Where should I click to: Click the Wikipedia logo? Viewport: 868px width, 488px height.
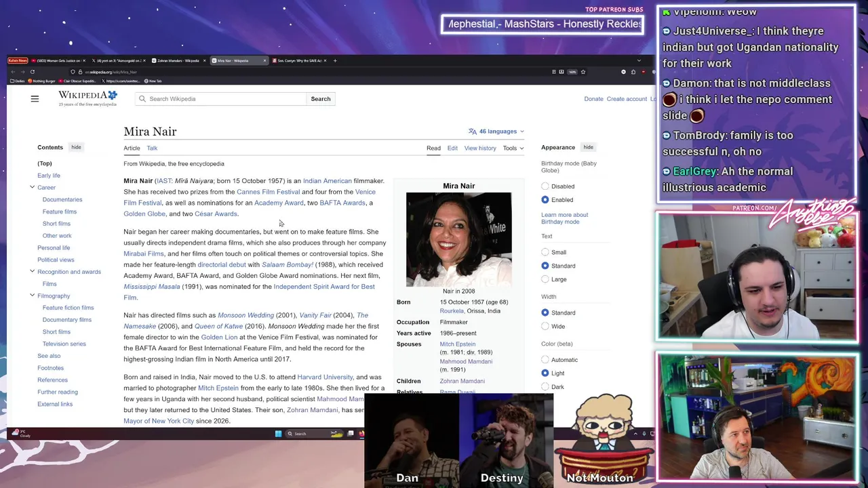87,98
